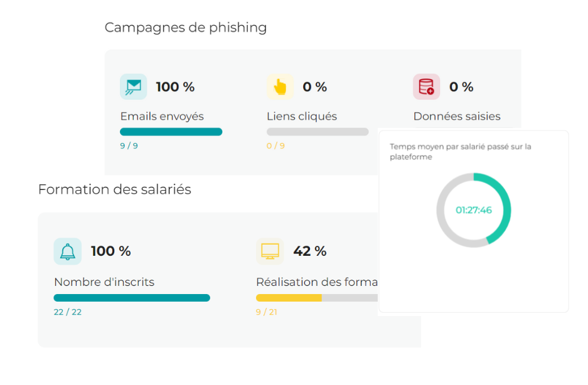The width and height of the screenshot is (588, 385).
Task: Click the 9 / 21 trainings count
Action: [x=266, y=312]
